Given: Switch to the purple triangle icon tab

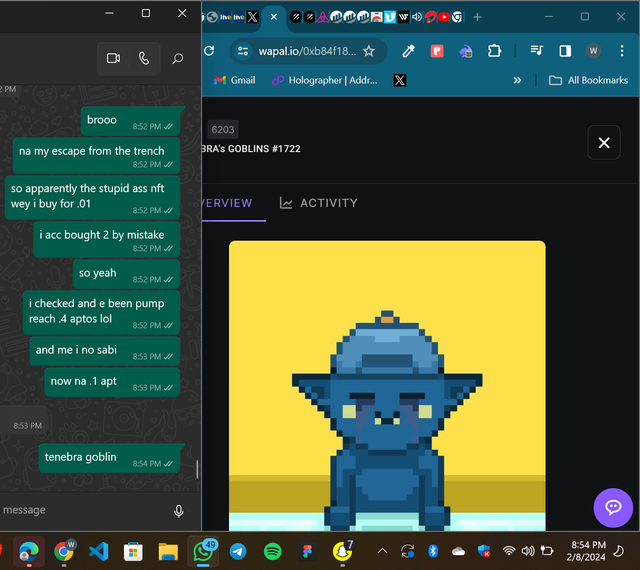Looking at the screenshot, I should pyautogui.click(x=322, y=17).
